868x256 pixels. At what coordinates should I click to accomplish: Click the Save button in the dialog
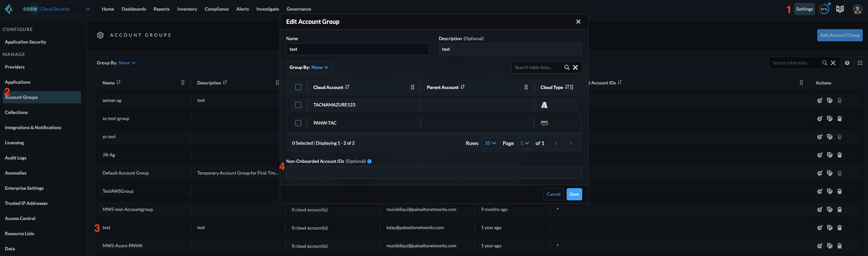574,194
